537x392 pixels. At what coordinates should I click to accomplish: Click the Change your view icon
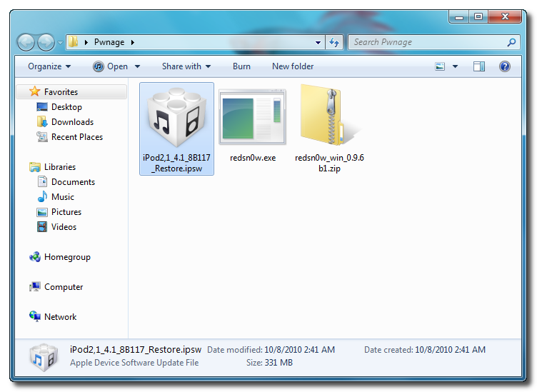pyautogui.click(x=440, y=66)
